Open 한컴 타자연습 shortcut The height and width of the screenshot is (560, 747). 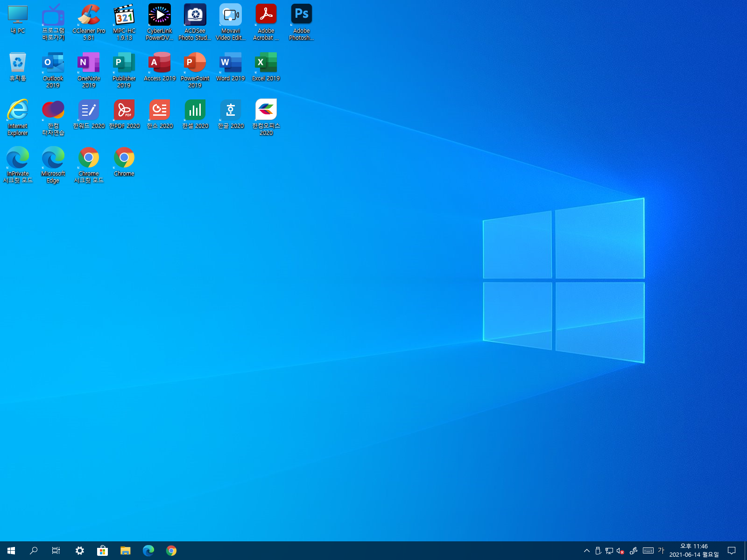[x=53, y=118]
